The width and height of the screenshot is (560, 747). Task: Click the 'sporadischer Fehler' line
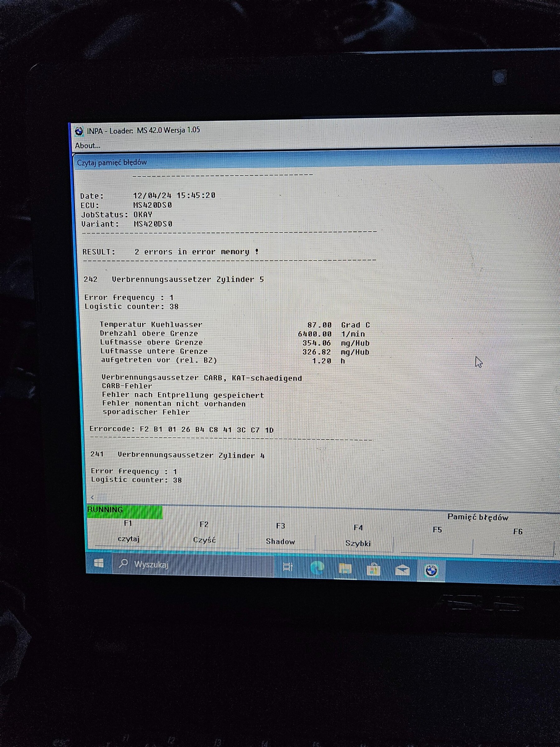tap(146, 412)
